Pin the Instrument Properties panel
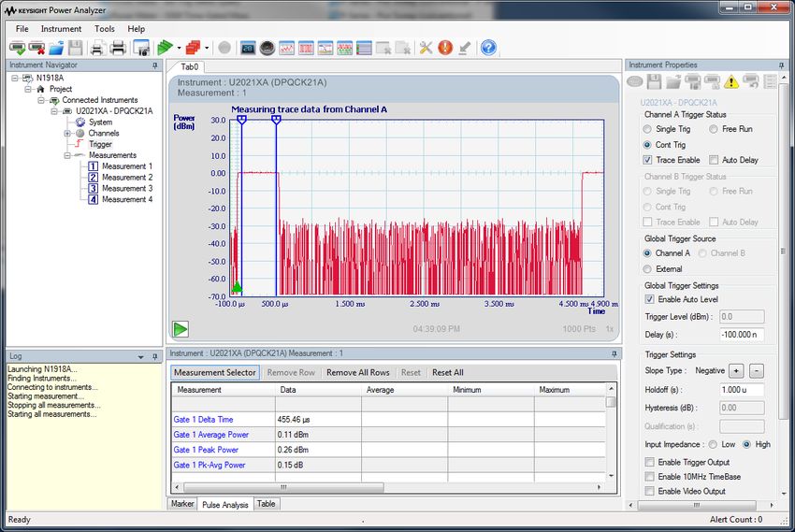 pos(781,65)
